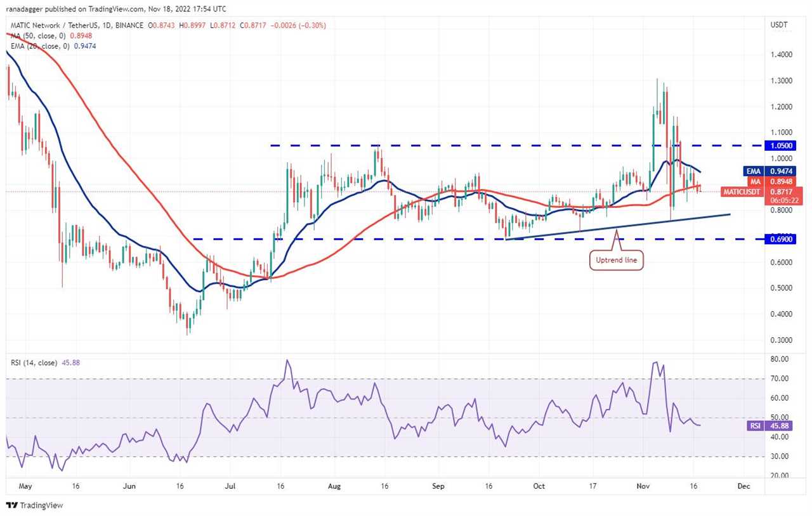Click the 'Oct' label on the time axis
The width and height of the screenshot is (812, 516).
pyautogui.click(x=539, y=486)
